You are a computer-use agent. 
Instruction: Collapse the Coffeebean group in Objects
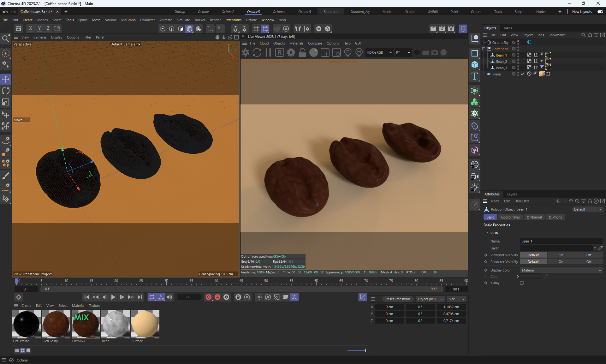click(484, 49)
